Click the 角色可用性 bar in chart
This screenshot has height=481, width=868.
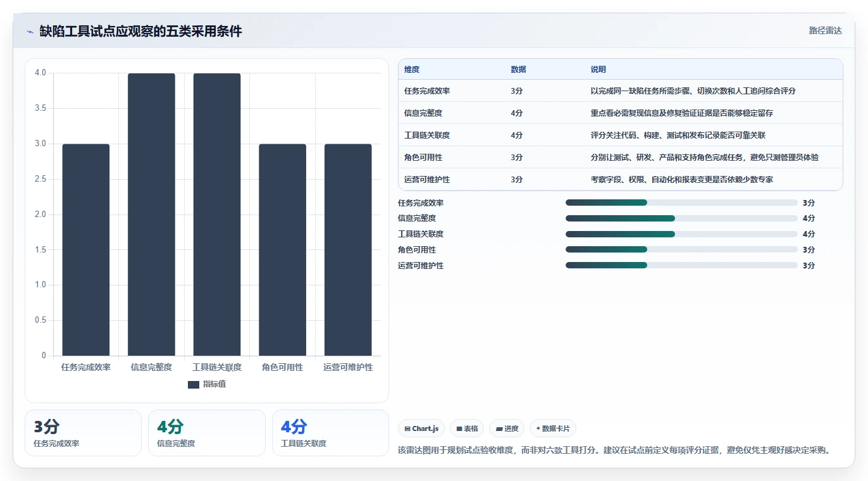(x=282, y=250)
